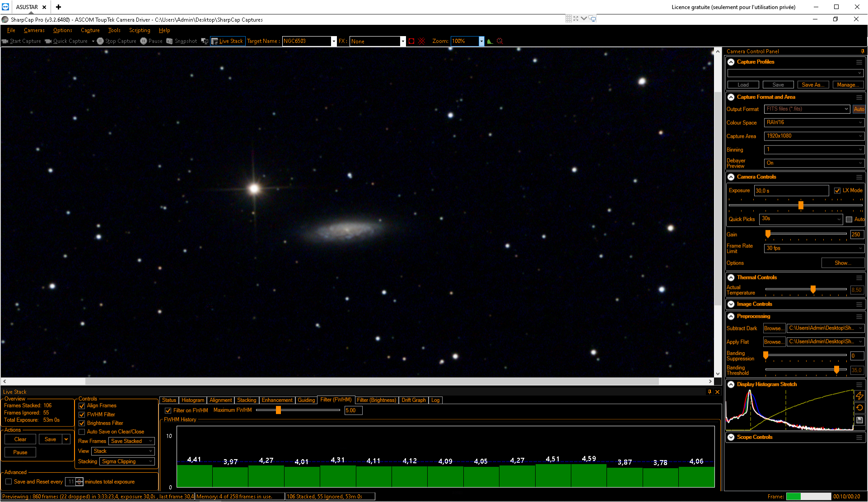
Task: Toggle the Live Stack toolbar button
Action: 228,41
